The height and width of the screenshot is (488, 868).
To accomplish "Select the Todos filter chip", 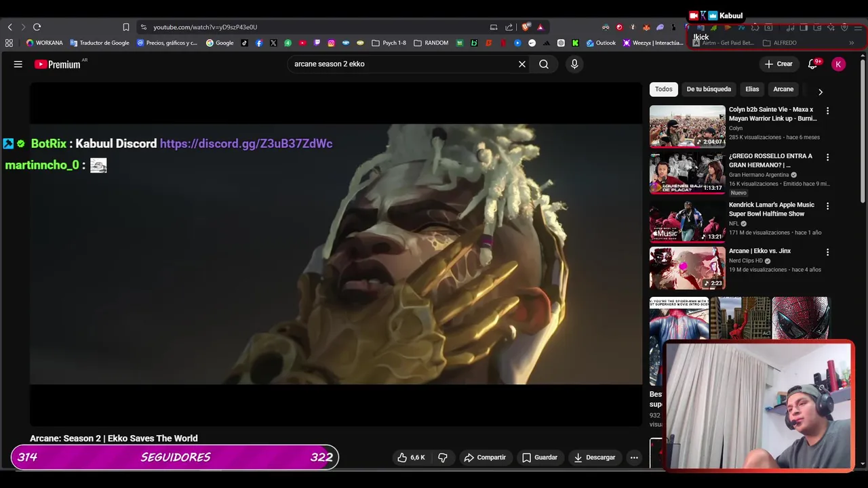I will [x=664, y=89].
